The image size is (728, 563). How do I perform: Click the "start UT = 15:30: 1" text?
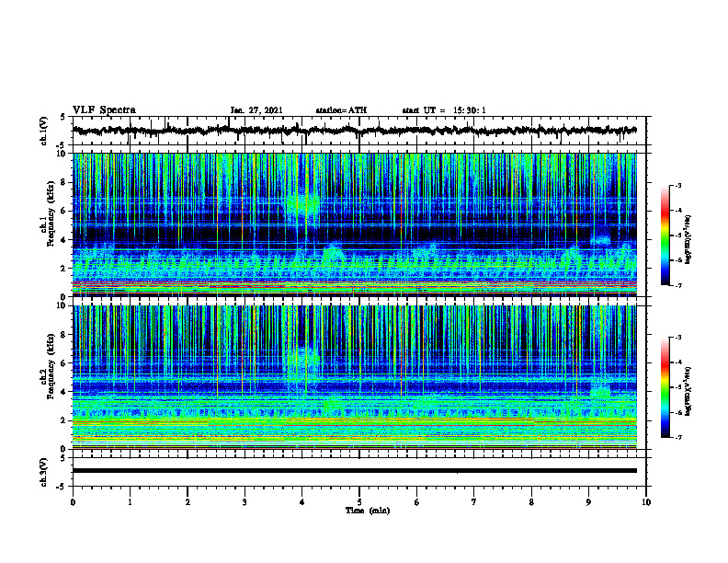click(444, 110)
